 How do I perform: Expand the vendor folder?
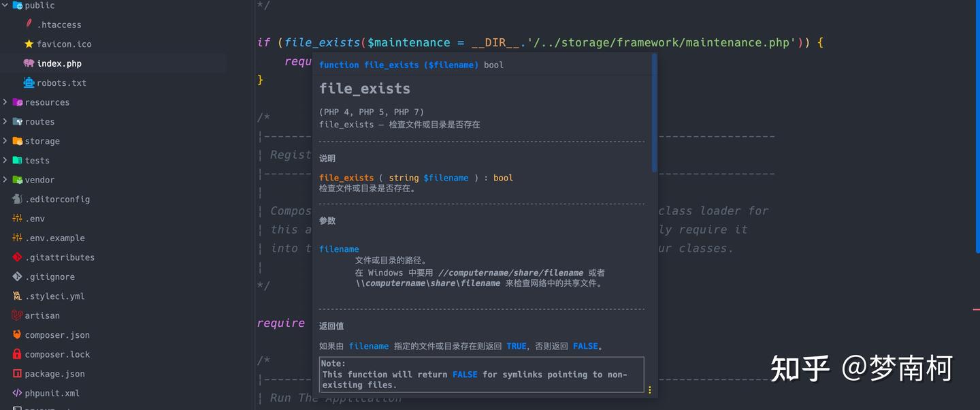pos(5,179)
